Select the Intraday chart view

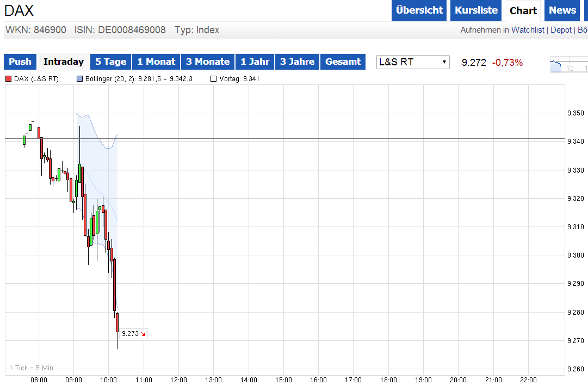point(63,62)
